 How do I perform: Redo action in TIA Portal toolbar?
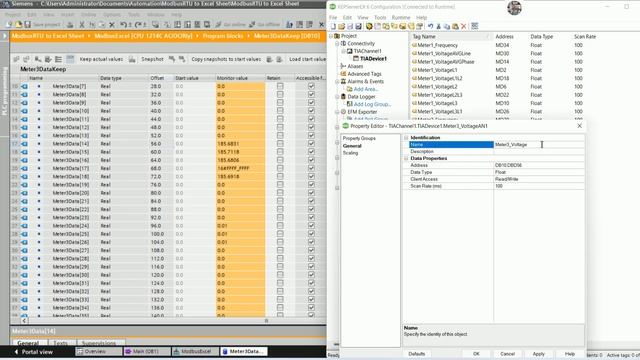[x=138, y=25]
